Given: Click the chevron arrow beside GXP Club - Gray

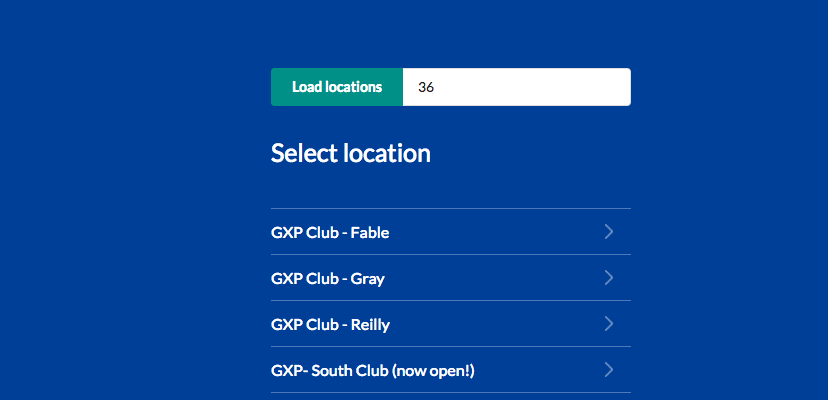Looking at the screenshot, I should (609, 277).
